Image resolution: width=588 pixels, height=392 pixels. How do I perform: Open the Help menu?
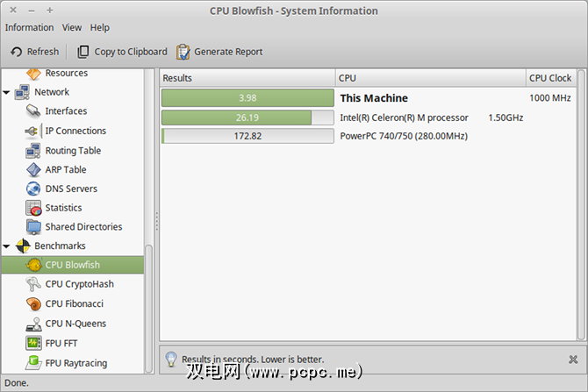100,28
